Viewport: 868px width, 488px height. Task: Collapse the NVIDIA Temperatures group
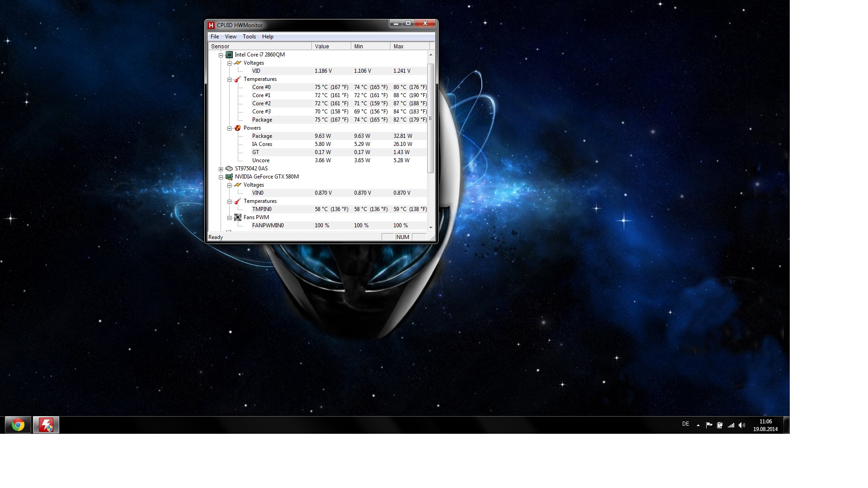(229, 202)
